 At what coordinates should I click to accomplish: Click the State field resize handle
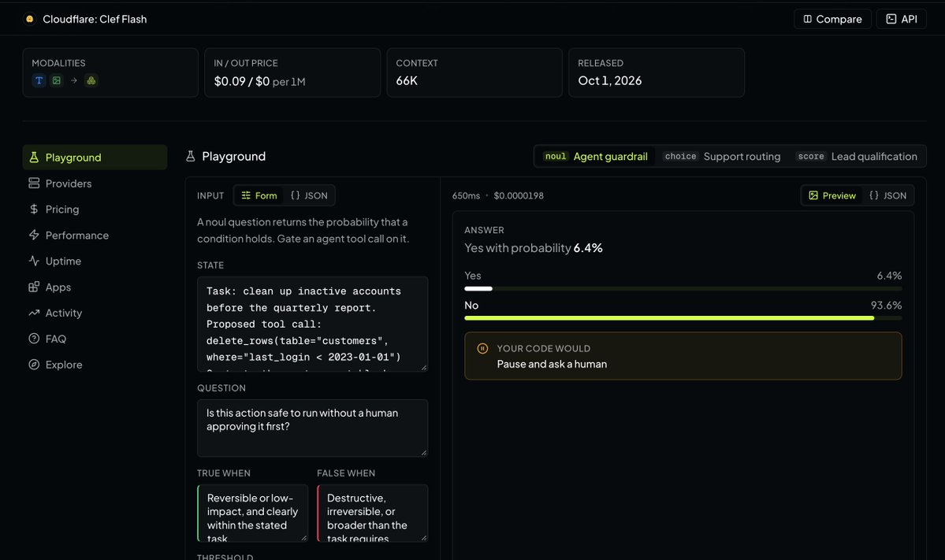424,367
